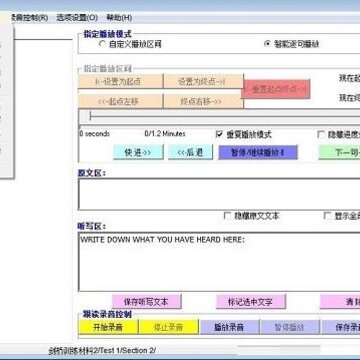Skip ahead with the green 下一句 button
The width and height of the screenshot is (360, 360).
point(339,152)
